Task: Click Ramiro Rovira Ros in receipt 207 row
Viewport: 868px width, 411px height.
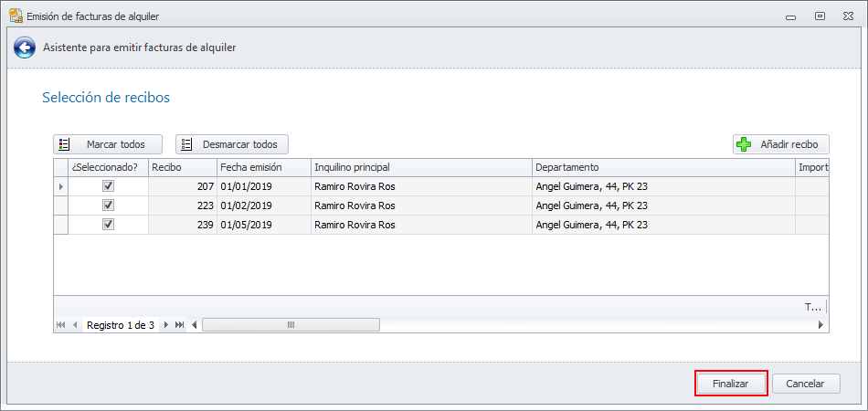Action: click(x=422, y=186)
